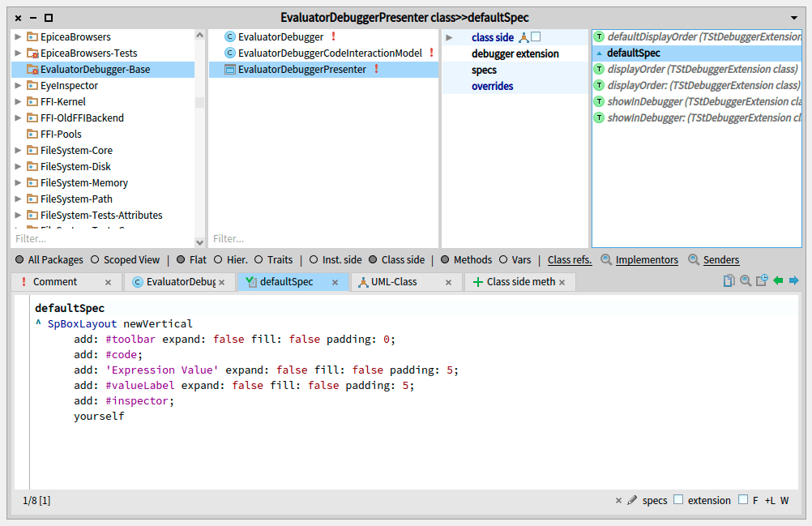
Task: Click the blue forward navigation arrow
Action: (793, 281)
